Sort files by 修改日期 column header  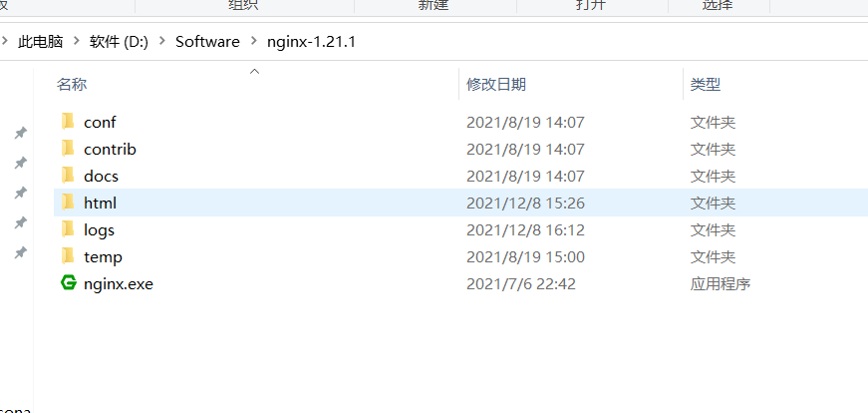click(x=496, y=85)
